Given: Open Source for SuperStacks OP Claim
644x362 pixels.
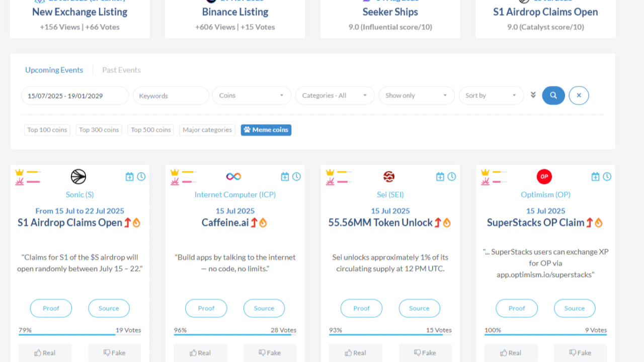Looking at the screenshot, I should (575, 308).
